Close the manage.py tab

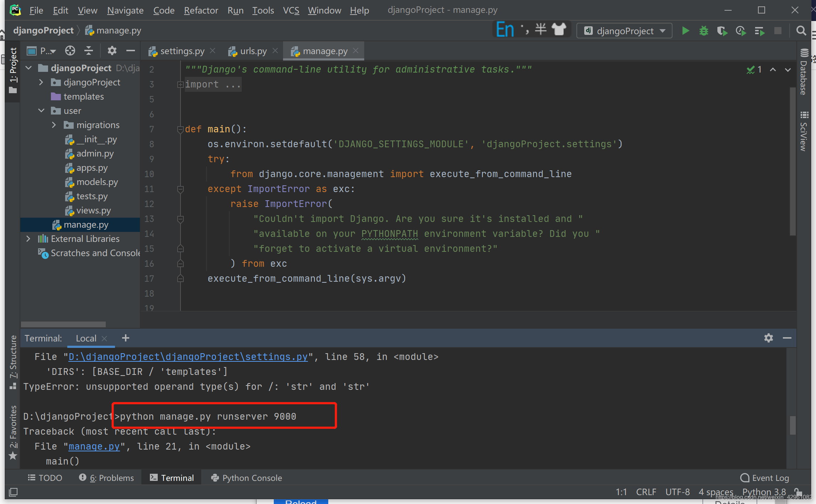tap(356, 51)
